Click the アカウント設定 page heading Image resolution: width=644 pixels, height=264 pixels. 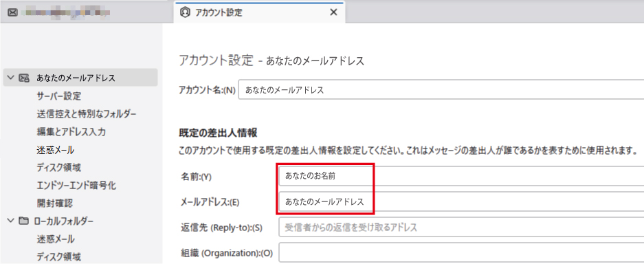[272, 60]
